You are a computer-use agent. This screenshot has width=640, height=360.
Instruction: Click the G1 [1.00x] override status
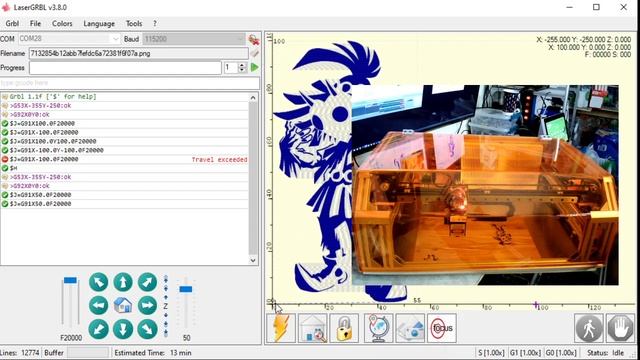(x=525, y=353)
